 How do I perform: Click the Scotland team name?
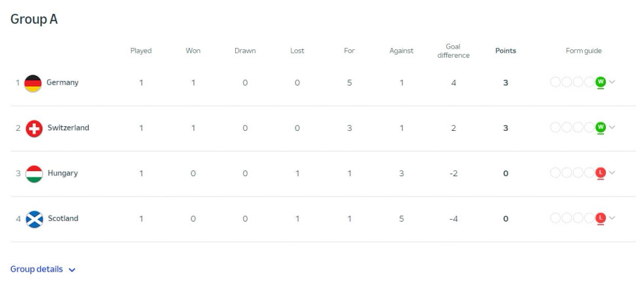pyautogui.click(x=63, y=218)
